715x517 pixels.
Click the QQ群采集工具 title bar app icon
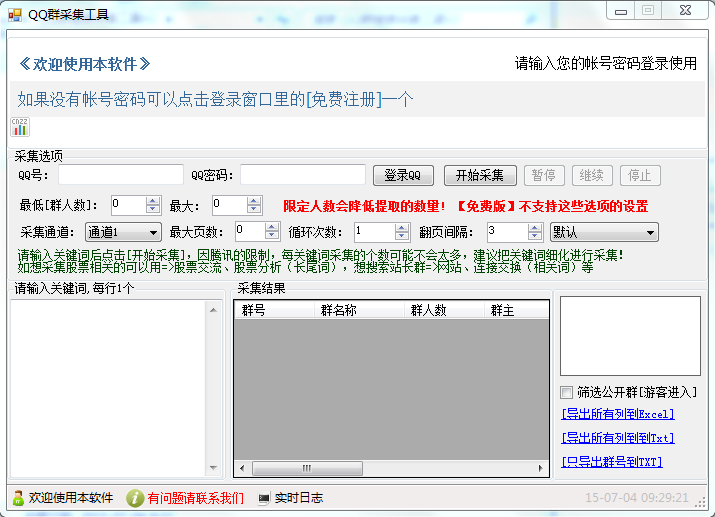15,14
